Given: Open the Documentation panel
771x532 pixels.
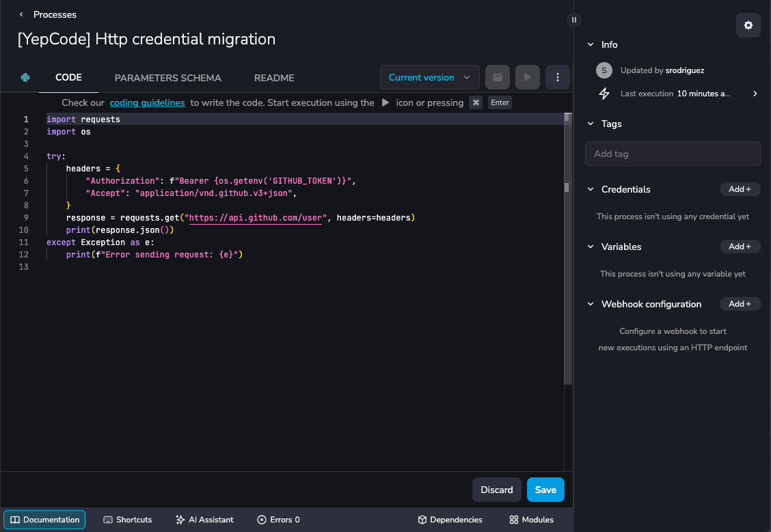Looking at the screenshot, I should tap(44, 520).
